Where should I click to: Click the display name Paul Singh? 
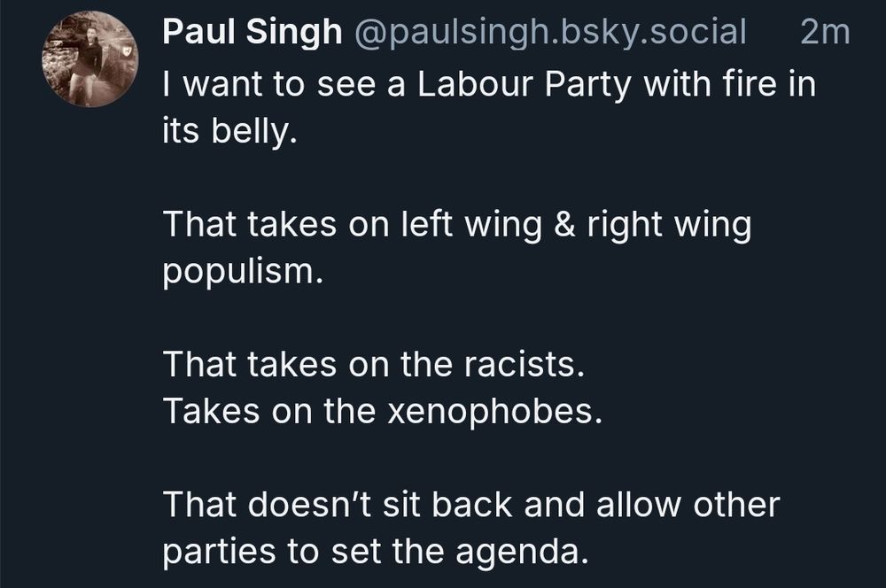click(x=252, y=31)
